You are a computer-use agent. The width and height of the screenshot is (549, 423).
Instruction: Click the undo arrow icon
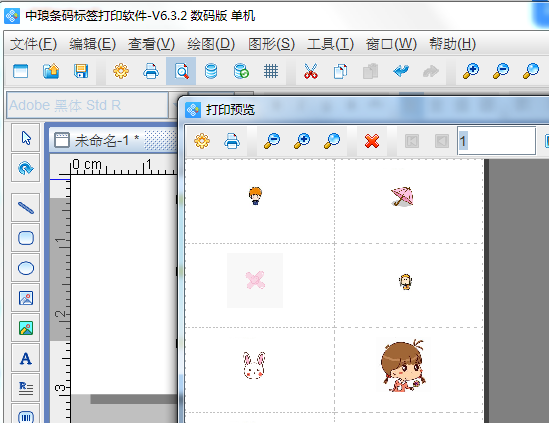click(x=401, y=71)
